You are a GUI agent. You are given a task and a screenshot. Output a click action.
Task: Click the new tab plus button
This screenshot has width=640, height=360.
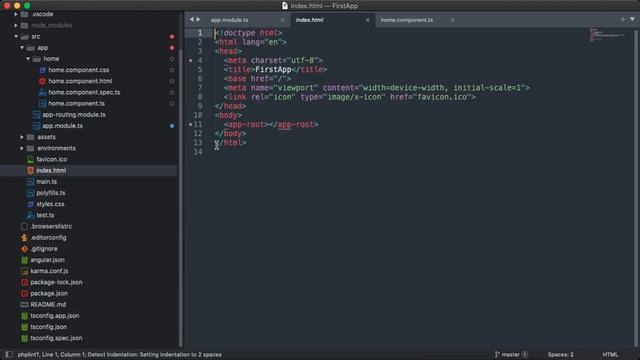[622, 19]
